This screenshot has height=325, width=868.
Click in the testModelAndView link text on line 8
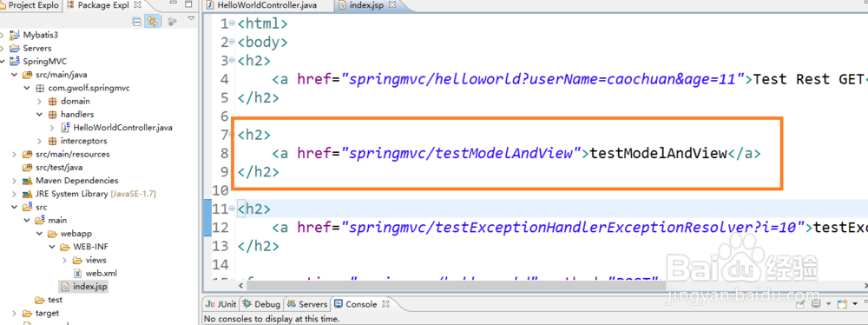click(x=659, y=153)
